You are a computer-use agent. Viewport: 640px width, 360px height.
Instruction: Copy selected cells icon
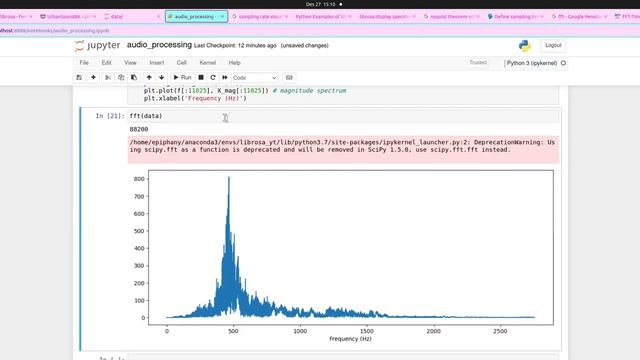pyautogui.click(x=121, y=78)
